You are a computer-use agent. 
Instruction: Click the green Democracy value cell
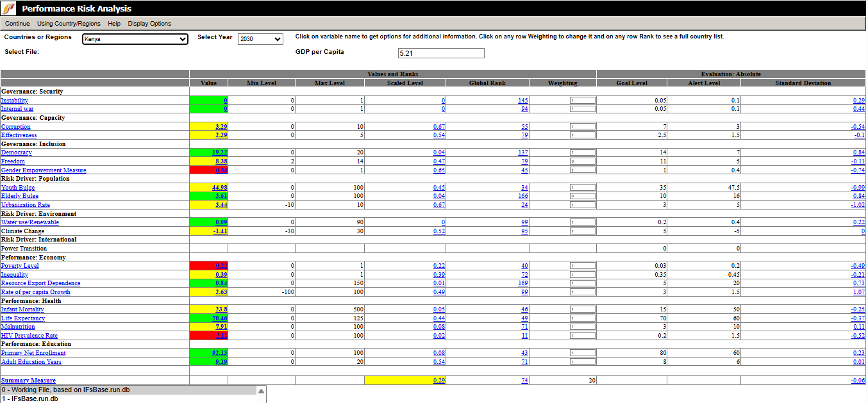(209, 152)
